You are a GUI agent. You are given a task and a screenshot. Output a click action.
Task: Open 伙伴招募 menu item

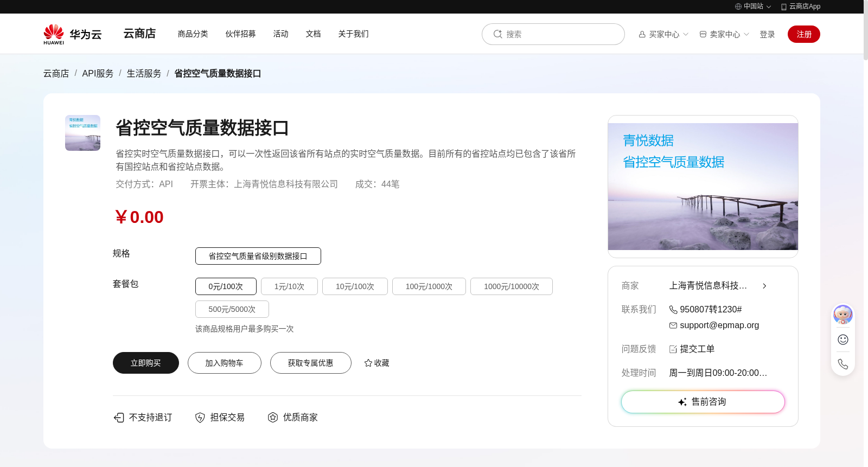[x=240, y=34]
